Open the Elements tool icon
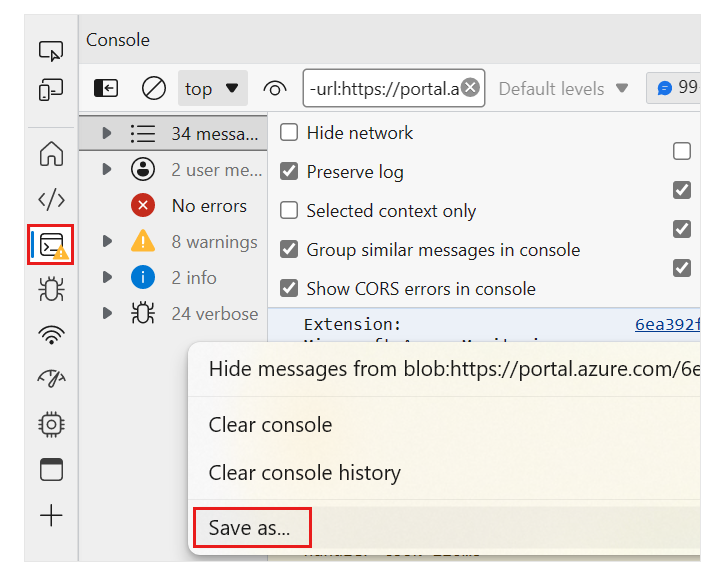This screenshot has width=720, height=576. tap(51, 200)
